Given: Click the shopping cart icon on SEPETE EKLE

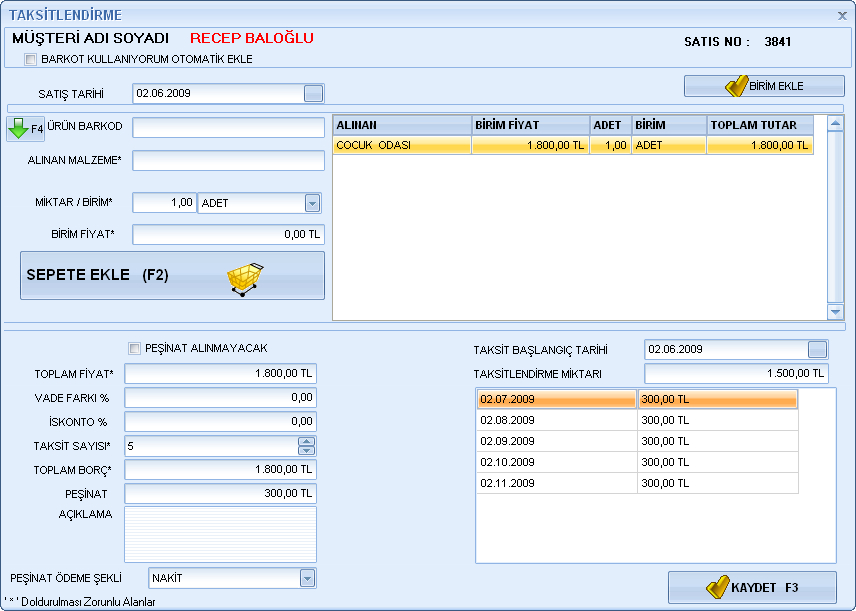Looking at the screenshot, I should 245,278.
